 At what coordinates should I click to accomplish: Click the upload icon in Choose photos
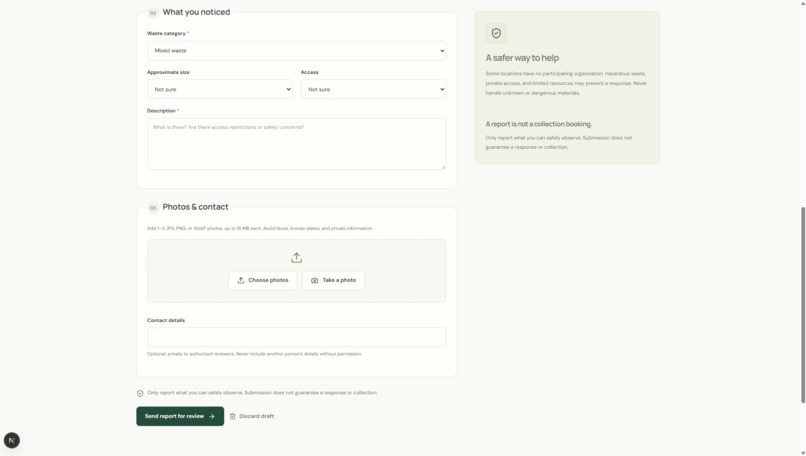point(241,281)
